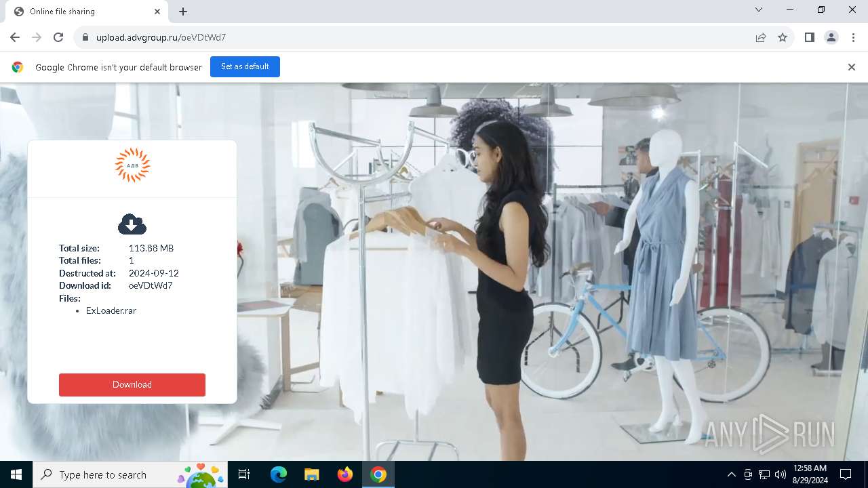Click the Chrome taskbar icon
Image resolution: width=868 pixels, height=488 pixels.
pyautogui.click(x=378, y=474)
